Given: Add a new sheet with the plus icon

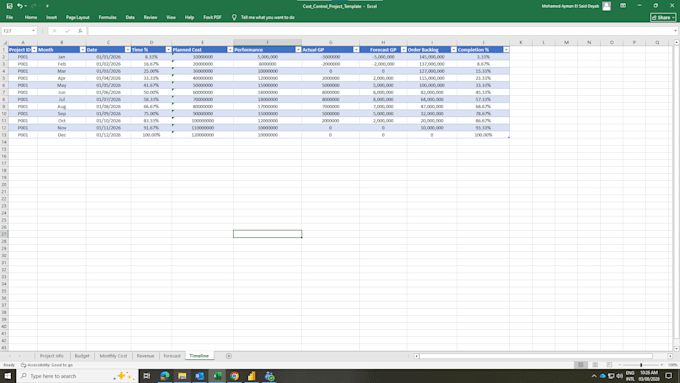Looking at the screenshot, I should tap(229, 356).
